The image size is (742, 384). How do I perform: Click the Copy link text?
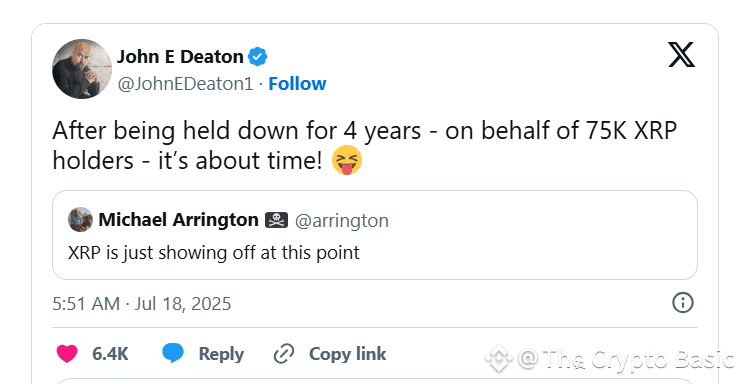pos(348,354)
